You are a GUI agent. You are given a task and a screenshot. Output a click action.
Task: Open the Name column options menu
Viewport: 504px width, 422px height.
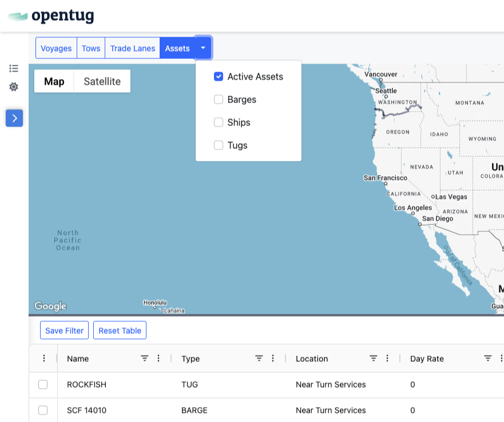click(x=158, y=358)
